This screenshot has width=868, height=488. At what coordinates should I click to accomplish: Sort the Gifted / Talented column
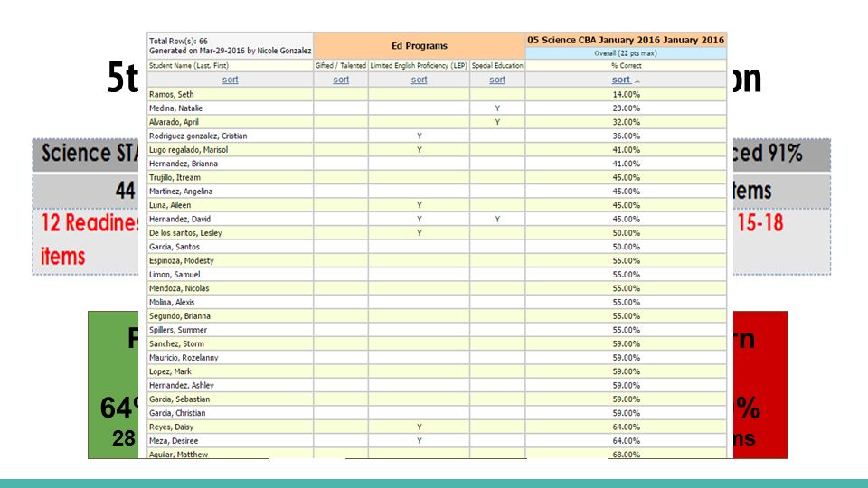click(341, 80)
